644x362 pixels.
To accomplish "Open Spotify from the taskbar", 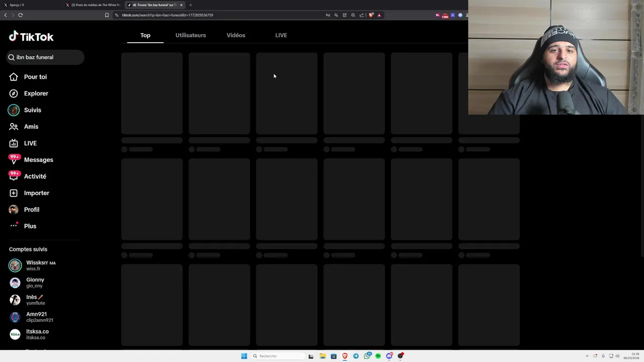I will point(378,356).
